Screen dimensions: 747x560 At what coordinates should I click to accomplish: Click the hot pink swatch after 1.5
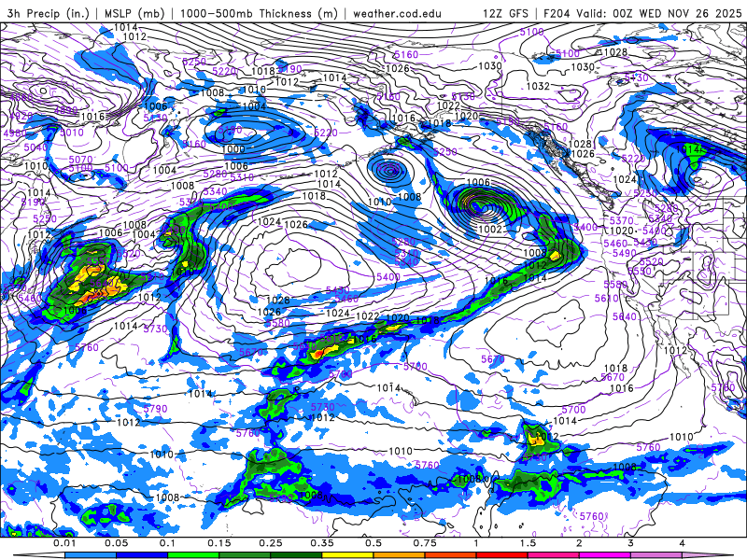[554, 555]
